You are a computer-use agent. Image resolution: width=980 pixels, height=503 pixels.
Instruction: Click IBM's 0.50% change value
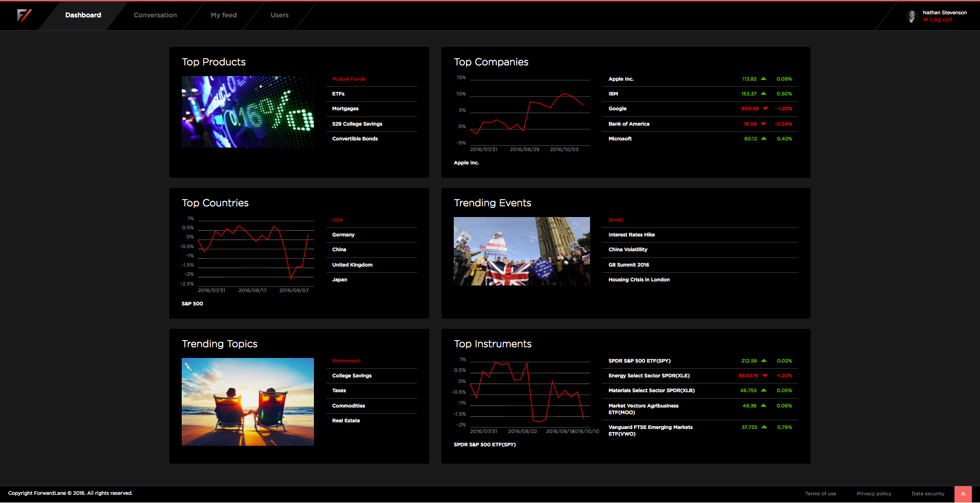click(x=785, y=94)
